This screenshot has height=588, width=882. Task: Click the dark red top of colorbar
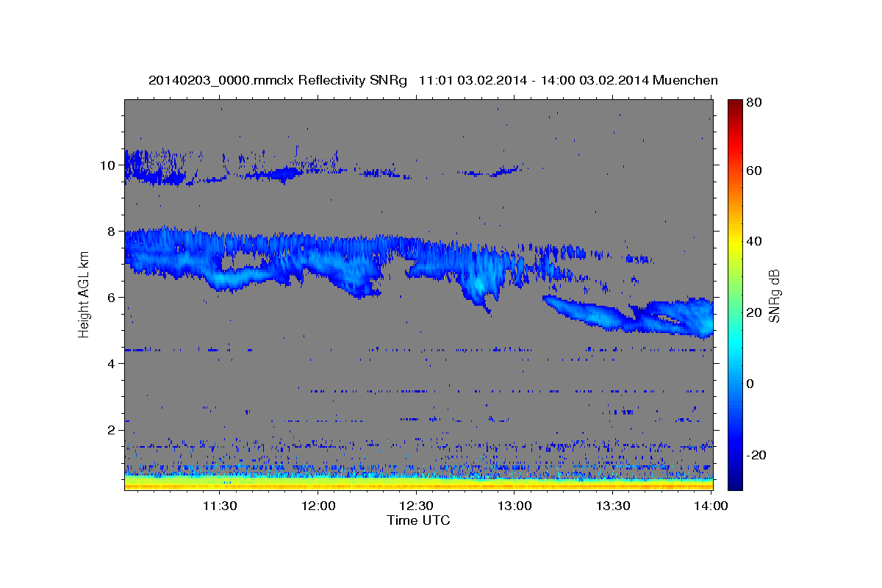coord(735,105)
